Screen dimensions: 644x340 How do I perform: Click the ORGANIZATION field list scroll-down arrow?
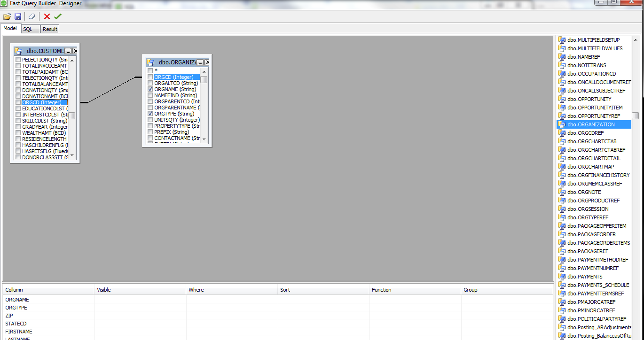[204, 139]
